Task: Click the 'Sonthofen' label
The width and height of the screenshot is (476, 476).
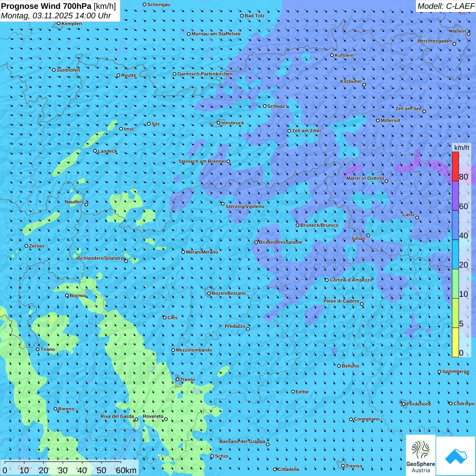Action: 68,70
